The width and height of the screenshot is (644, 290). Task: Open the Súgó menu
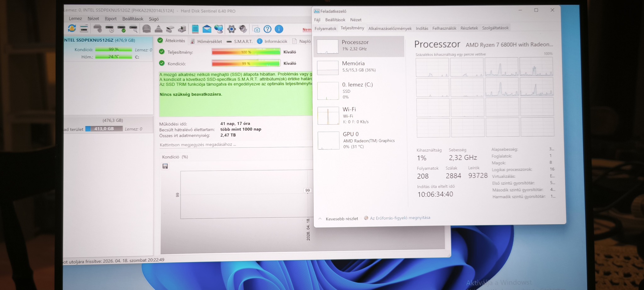154,19
